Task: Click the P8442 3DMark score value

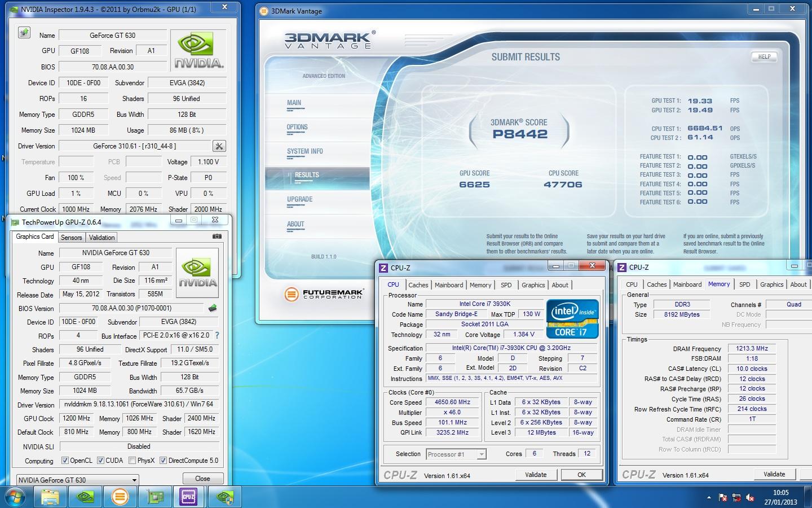Action: point(520,134)
